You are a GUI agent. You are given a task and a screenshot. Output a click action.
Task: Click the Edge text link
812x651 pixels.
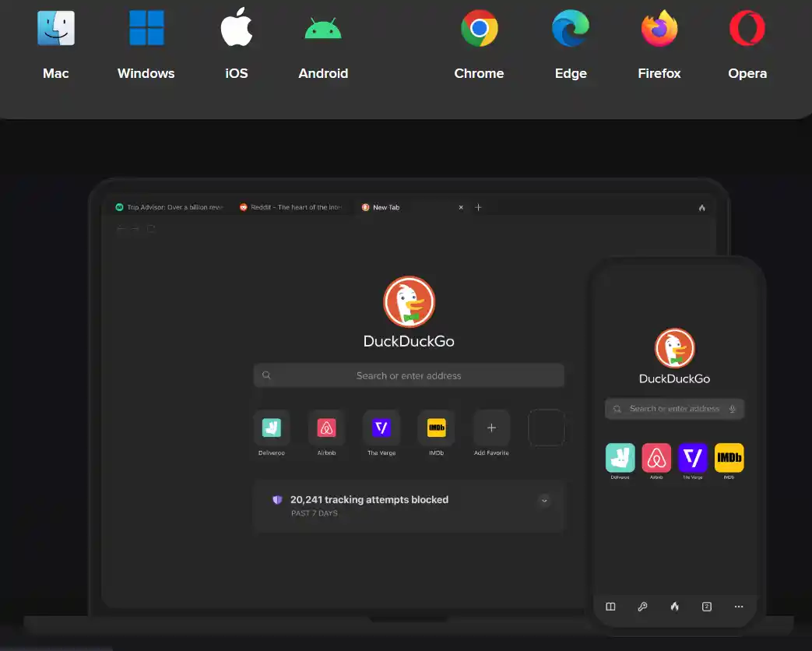(x=571, y=73)
